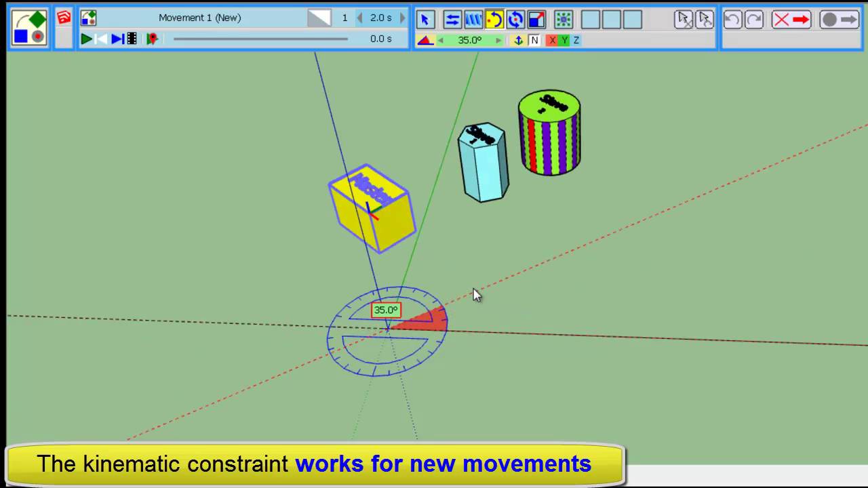Select the arrow selection tool
868x488 pixels.
tap(425, 19)
